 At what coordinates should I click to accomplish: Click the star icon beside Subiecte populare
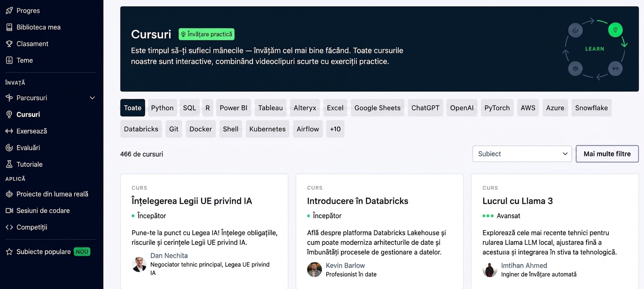point(9,252)
